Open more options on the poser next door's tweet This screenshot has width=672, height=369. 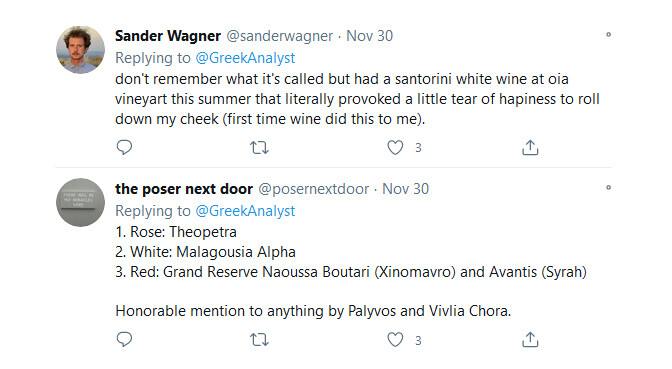point(608,188)
